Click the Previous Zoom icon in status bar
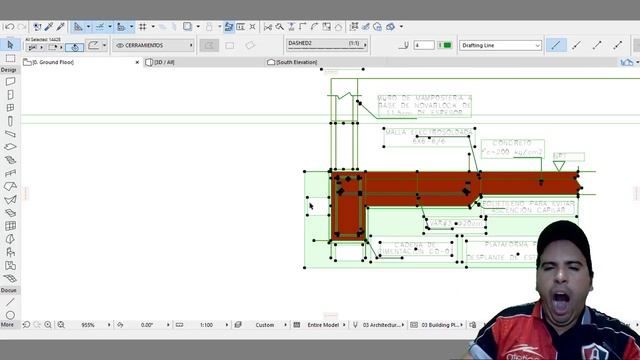Viewport: 640px width, 360px height. click(x=26, y=325)
